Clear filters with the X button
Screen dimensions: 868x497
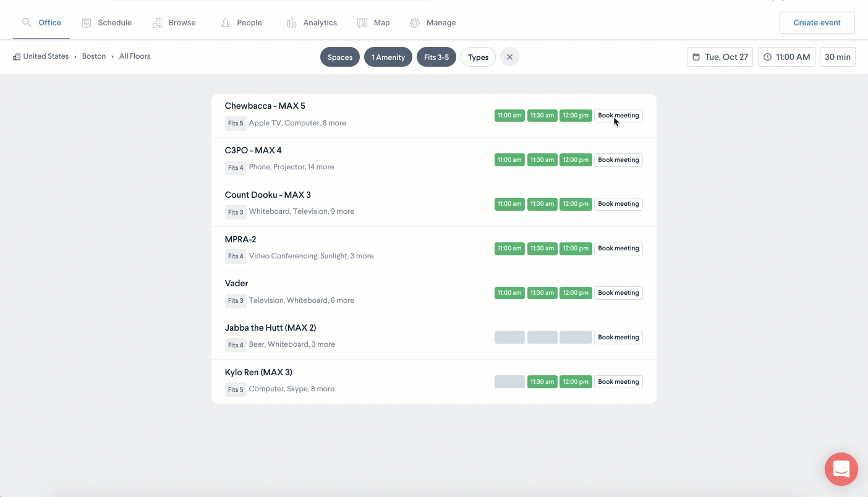[x=509, y=57]
